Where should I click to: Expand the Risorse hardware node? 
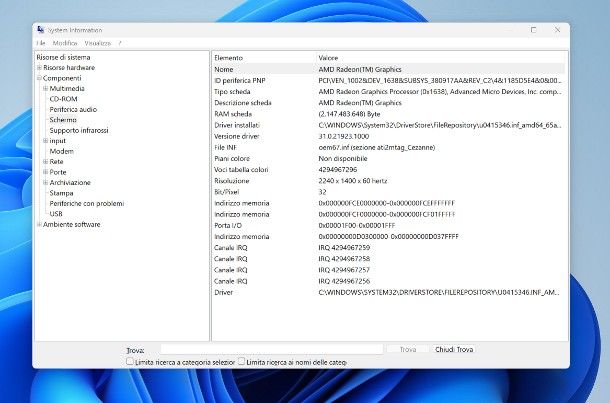coord(39,68)
